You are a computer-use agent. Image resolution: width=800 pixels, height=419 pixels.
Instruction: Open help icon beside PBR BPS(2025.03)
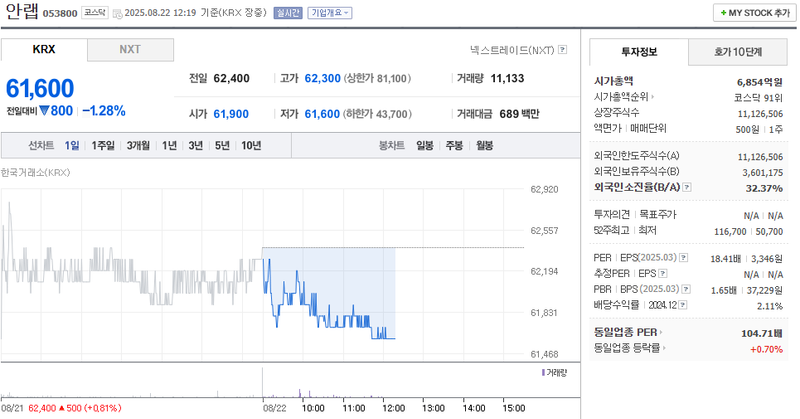click(686, 289)
